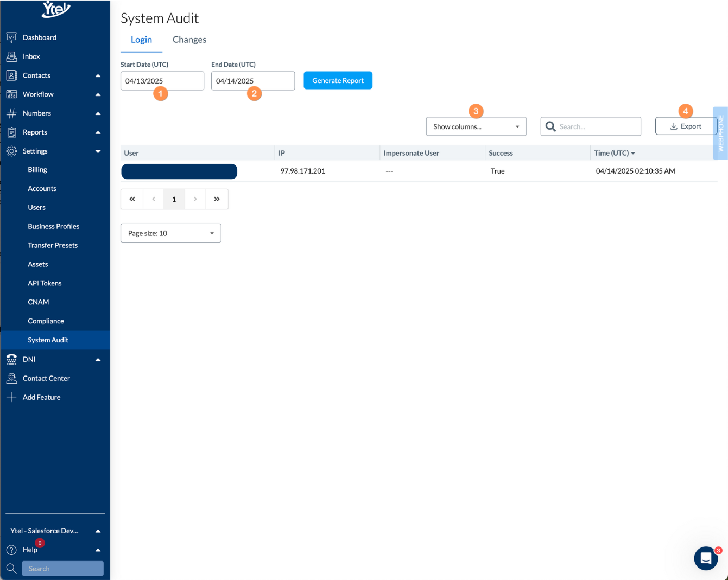Switch to the Login tab

click(x=141, y=40)
